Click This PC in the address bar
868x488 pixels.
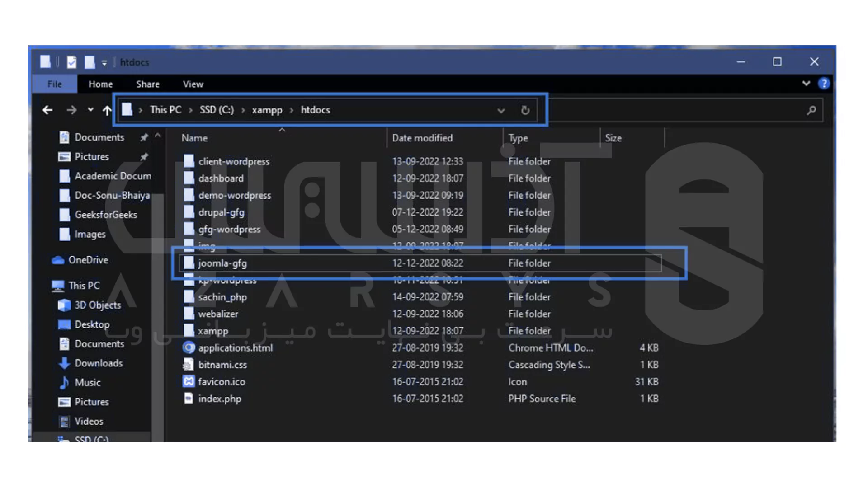pyautogui.click(x=165, y=110)
